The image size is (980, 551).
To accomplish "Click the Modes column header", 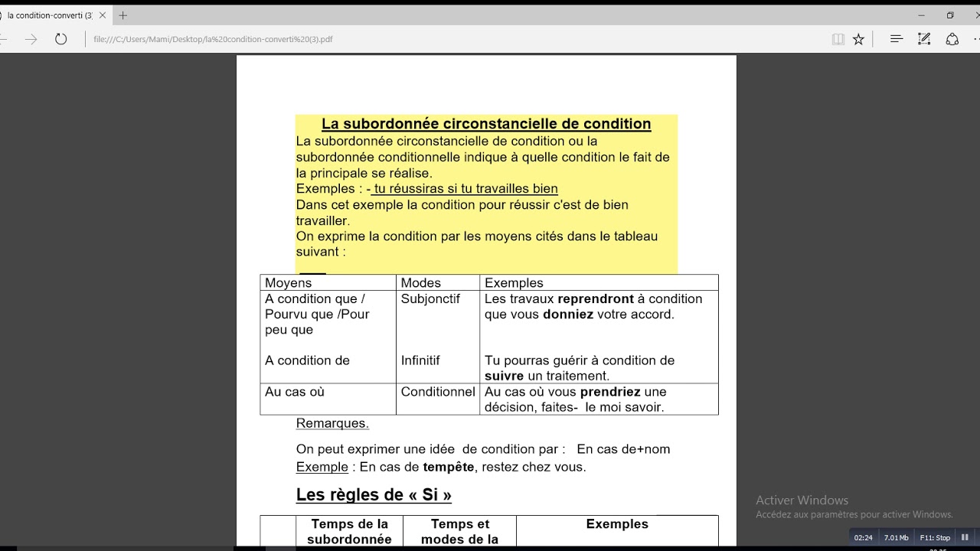I will tap(420, 283).
